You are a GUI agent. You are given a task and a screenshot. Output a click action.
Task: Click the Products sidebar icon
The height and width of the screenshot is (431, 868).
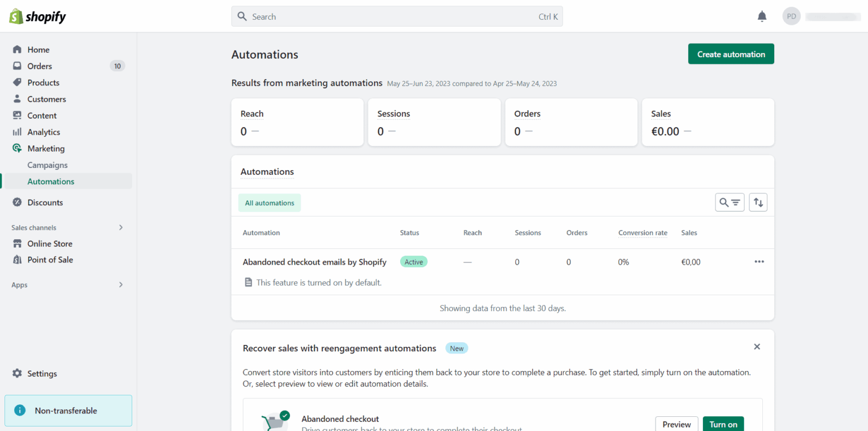coord(17,82)
